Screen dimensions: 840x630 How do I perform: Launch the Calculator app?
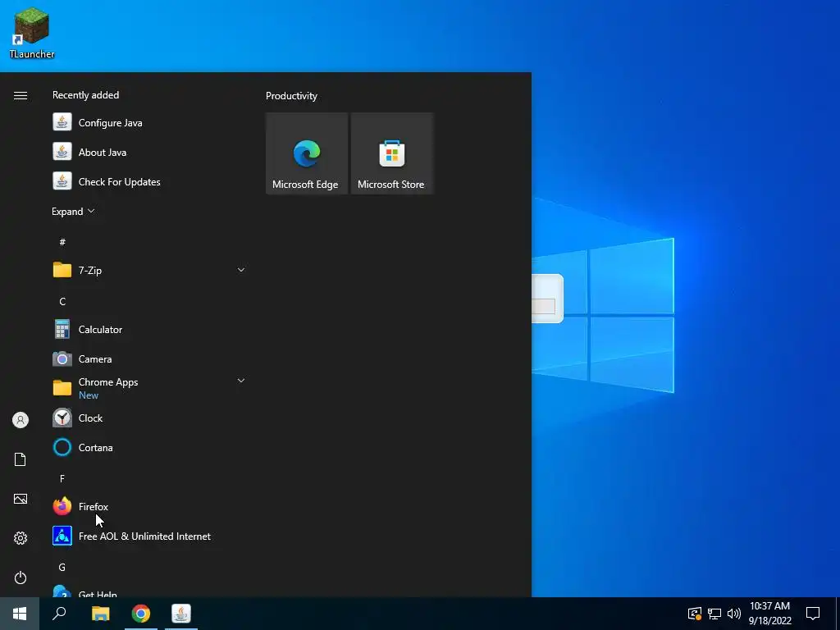(x=148, y=330)
